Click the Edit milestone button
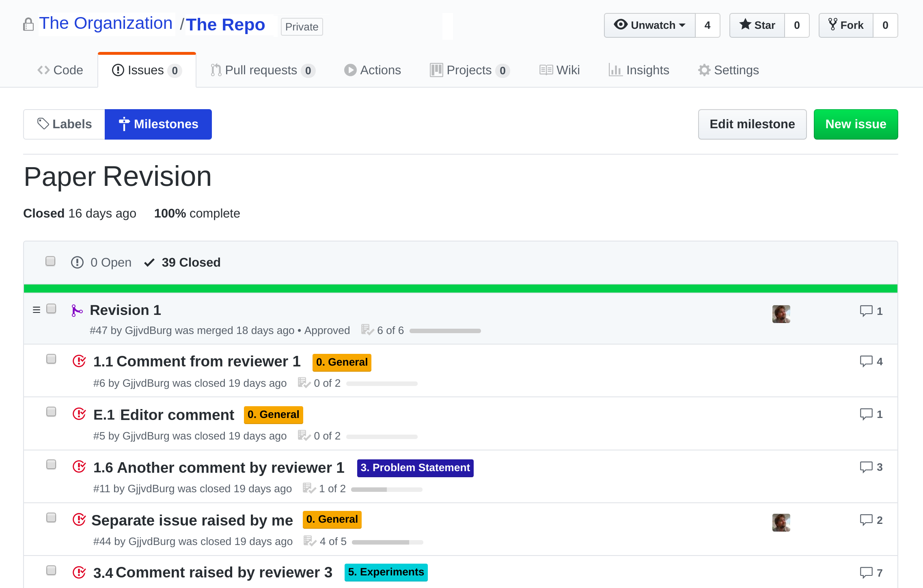 pos(752,124)
